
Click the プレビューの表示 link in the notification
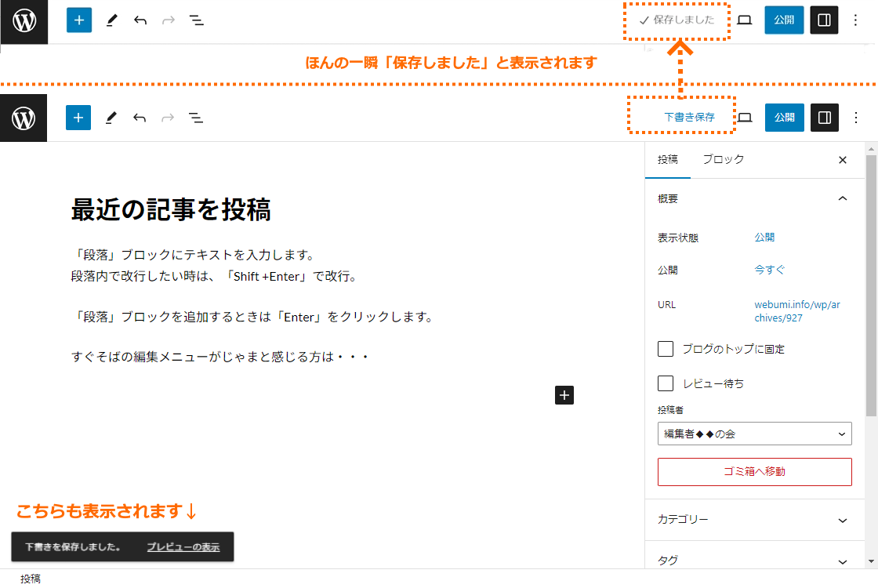(x=183, y=547)
